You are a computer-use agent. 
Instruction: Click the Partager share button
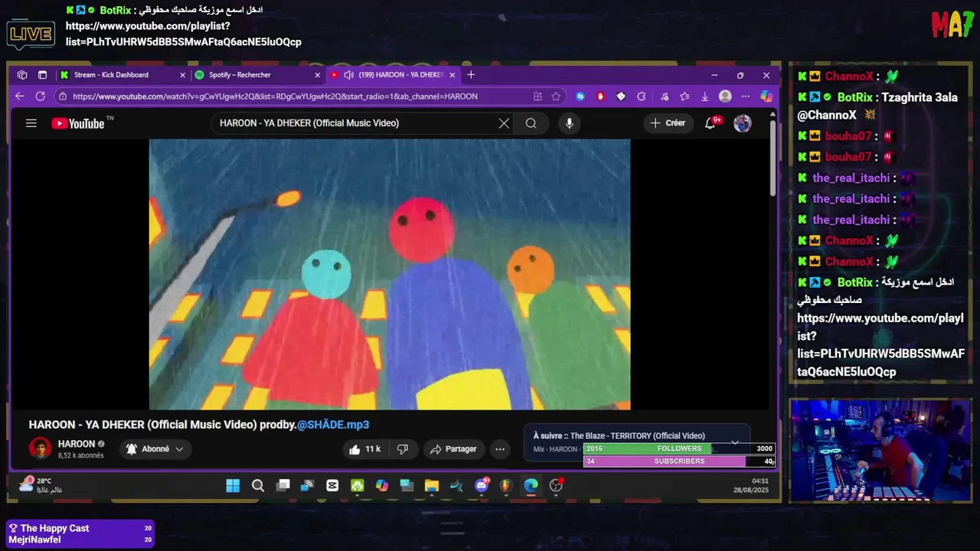[453, 449]
